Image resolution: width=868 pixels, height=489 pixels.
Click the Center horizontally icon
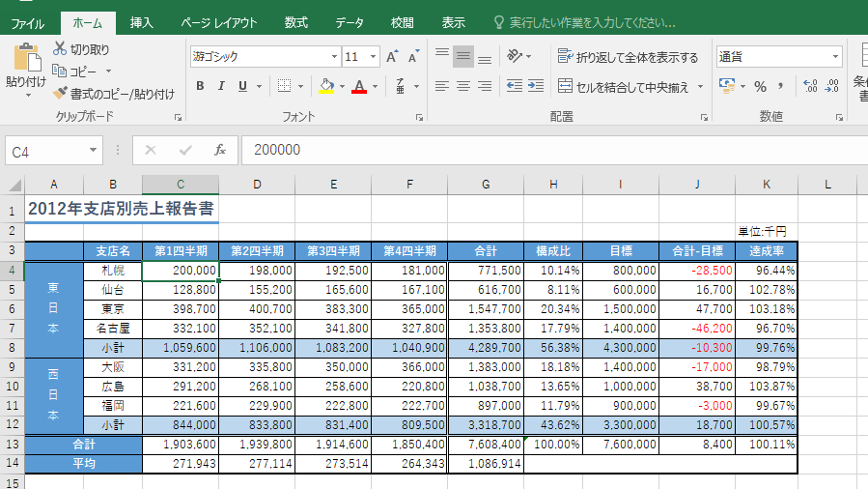[463, 86]
